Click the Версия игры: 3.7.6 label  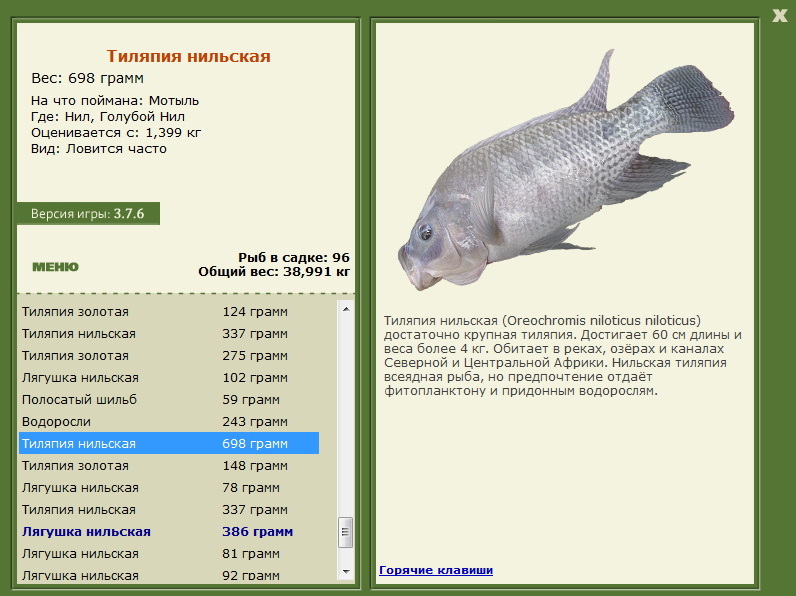[88, 214]
